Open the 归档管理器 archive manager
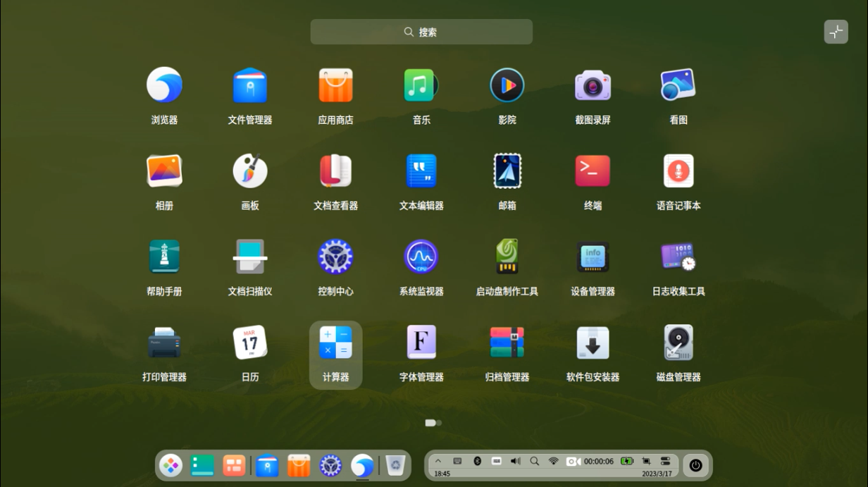This screenshot has height=487, width=868. [x=507, y=343]
